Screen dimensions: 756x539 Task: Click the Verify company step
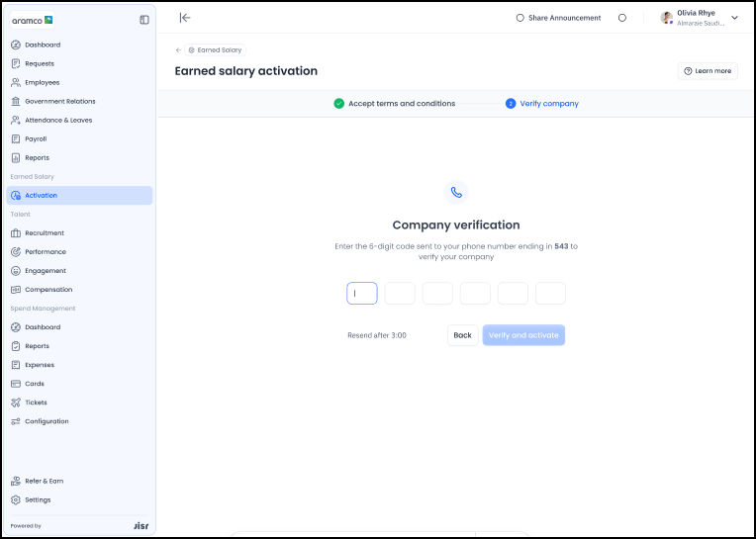click(x=548, y=104)
